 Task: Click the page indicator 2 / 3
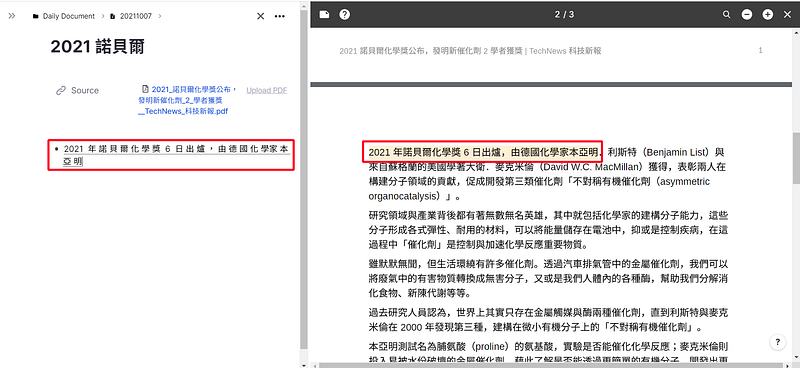tap(564, 14)
